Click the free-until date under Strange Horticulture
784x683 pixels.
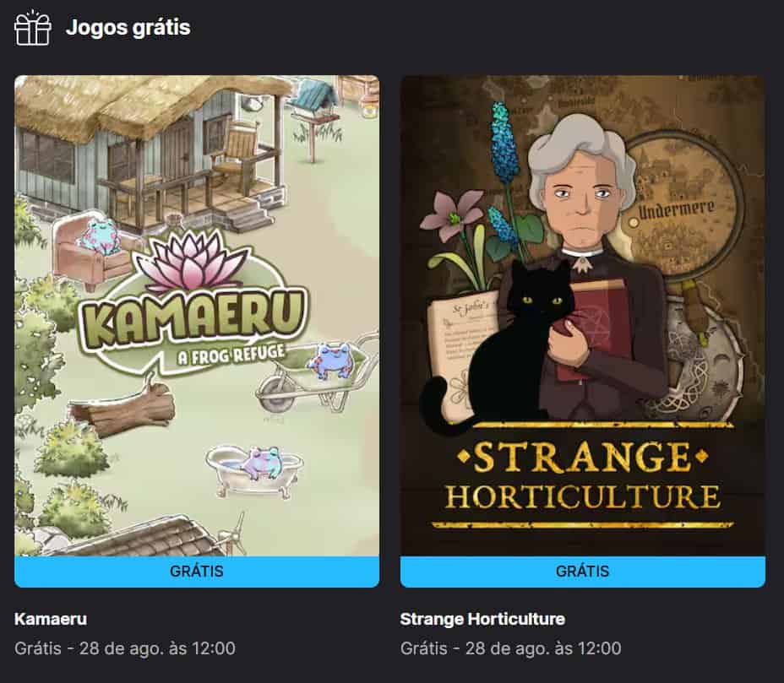510,648
